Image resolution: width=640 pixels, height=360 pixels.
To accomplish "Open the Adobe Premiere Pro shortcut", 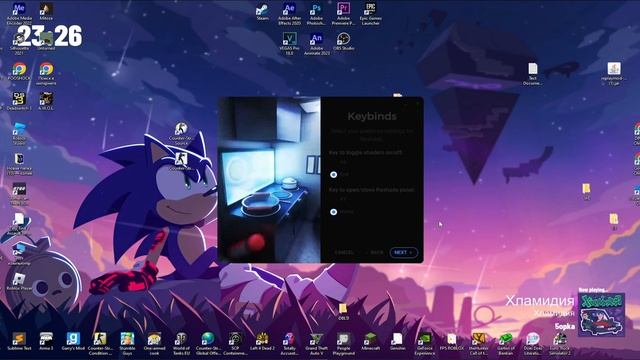I will (x=343, y=14).
